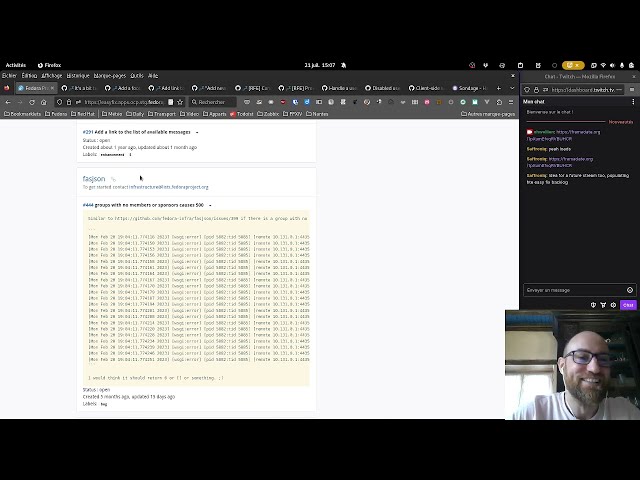
Task: Open the Autres marque-pages bookmarks folder
Action: tap(488, 114)
